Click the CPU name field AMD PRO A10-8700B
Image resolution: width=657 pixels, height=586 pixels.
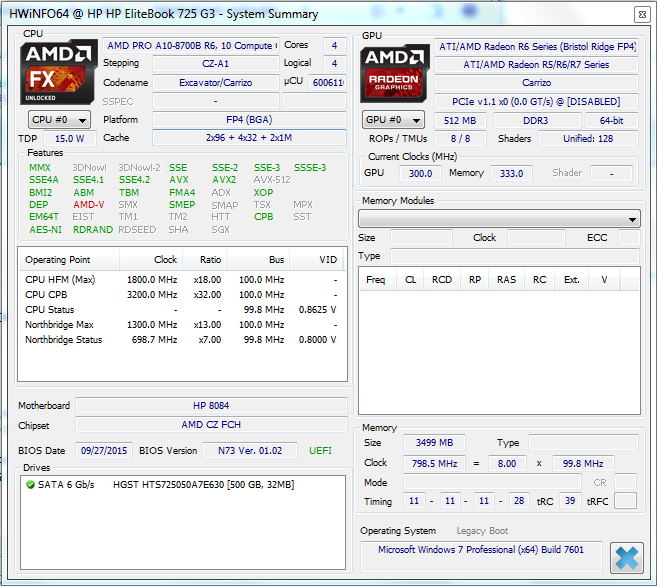click(x=191, y=46)
